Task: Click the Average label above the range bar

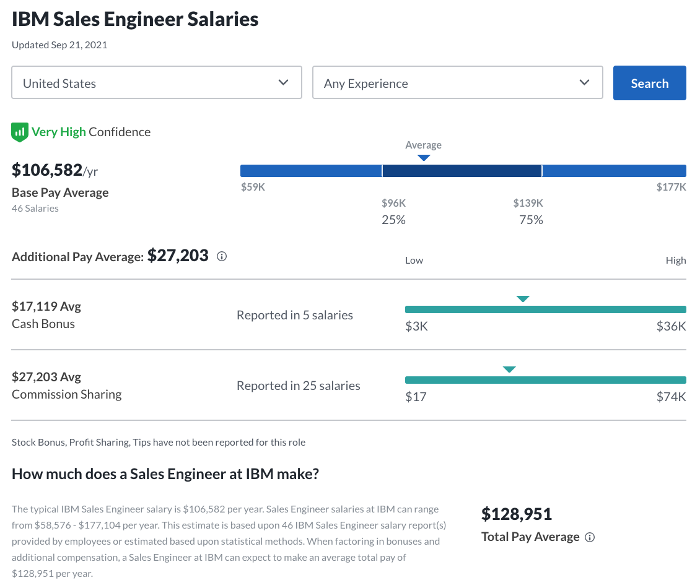Action: pos(423,145)
